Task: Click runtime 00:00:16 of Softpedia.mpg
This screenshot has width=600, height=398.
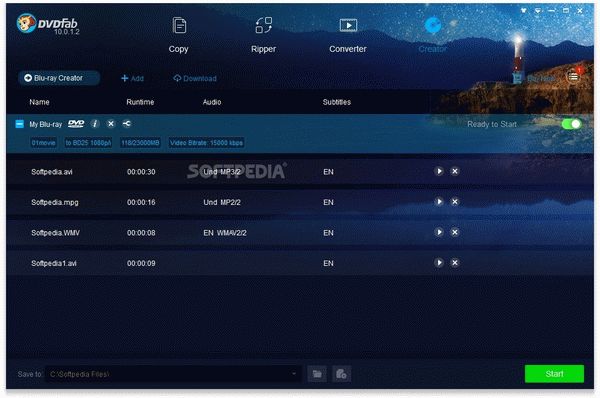Action: pos(141,202)
